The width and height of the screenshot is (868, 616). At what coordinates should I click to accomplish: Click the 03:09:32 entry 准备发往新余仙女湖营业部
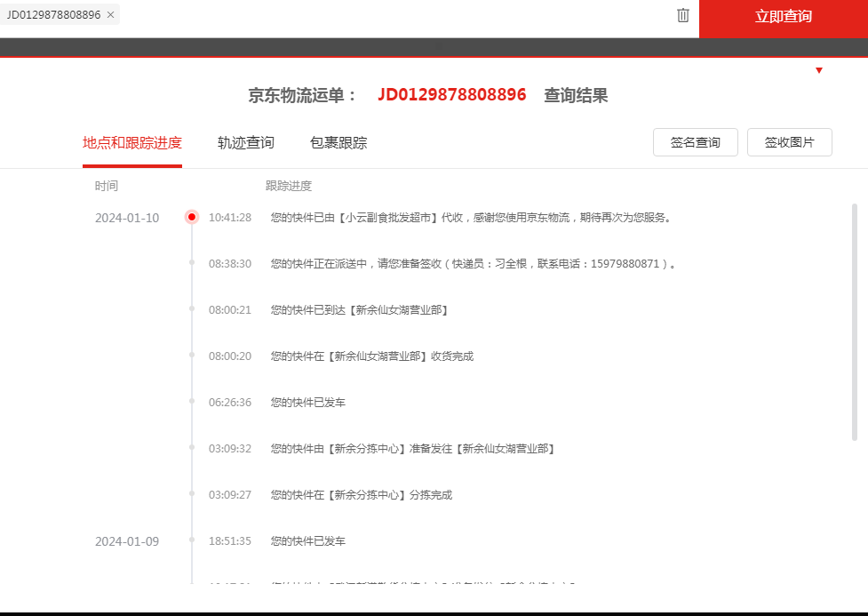click(412, 449)
